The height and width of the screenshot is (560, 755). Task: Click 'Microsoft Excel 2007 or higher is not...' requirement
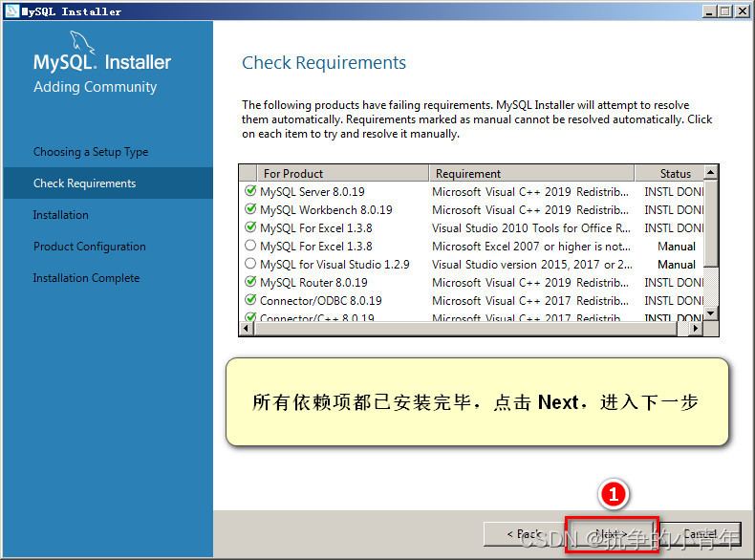[x=531, y=246]
